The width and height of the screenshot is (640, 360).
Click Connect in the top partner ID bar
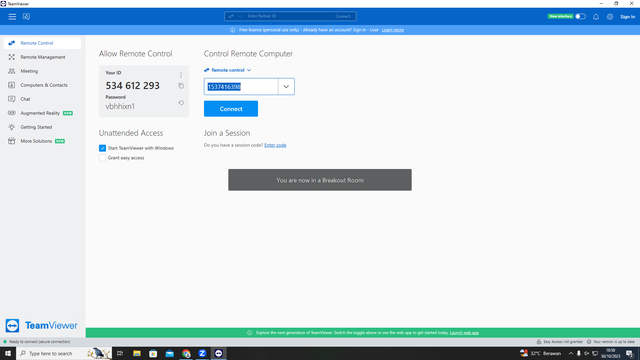(x=343, y=16)
